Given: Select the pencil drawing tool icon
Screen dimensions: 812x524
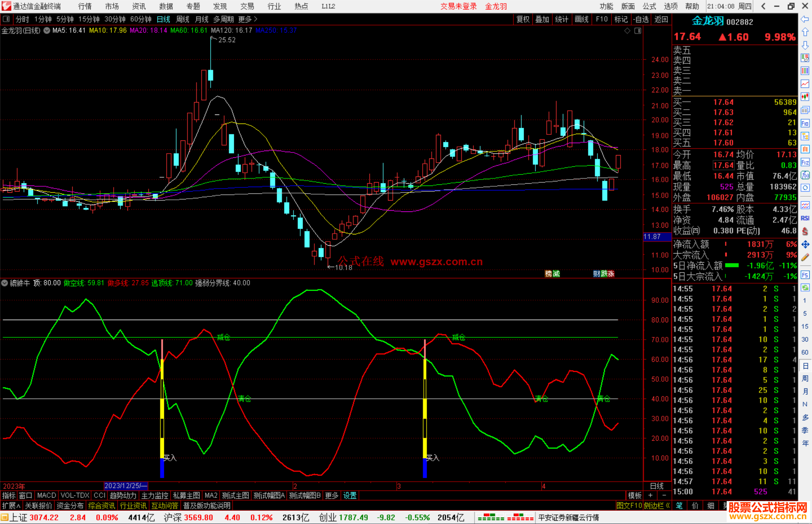Looking at the screenshot, I should click(x=805, y=258).
